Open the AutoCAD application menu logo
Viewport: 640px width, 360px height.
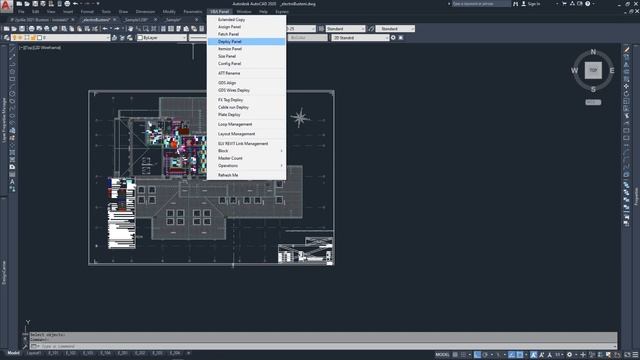click(6, 6)
